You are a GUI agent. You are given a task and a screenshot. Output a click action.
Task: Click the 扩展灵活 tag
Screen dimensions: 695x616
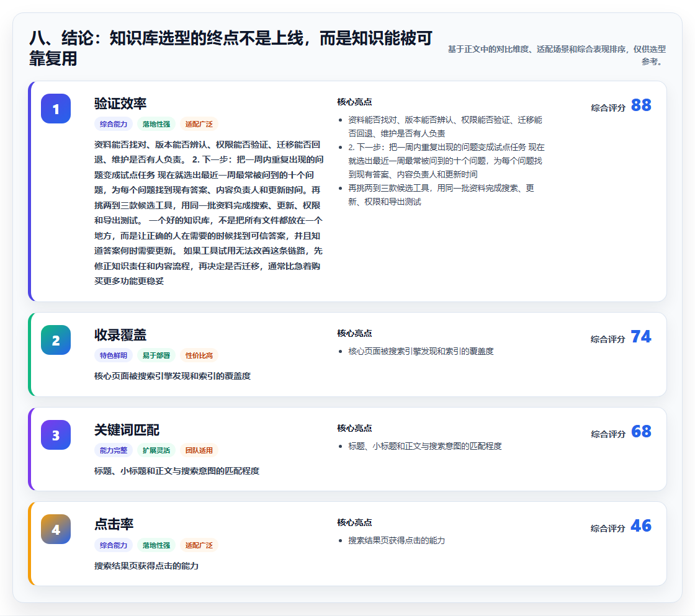pyautogui.click(x=156, y=450)
